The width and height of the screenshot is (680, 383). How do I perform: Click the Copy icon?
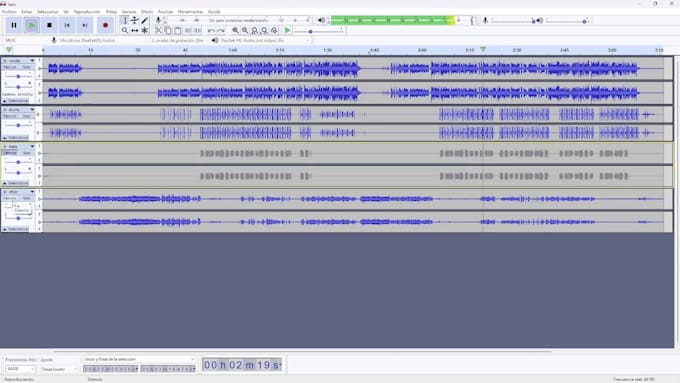tap(168, 30)
